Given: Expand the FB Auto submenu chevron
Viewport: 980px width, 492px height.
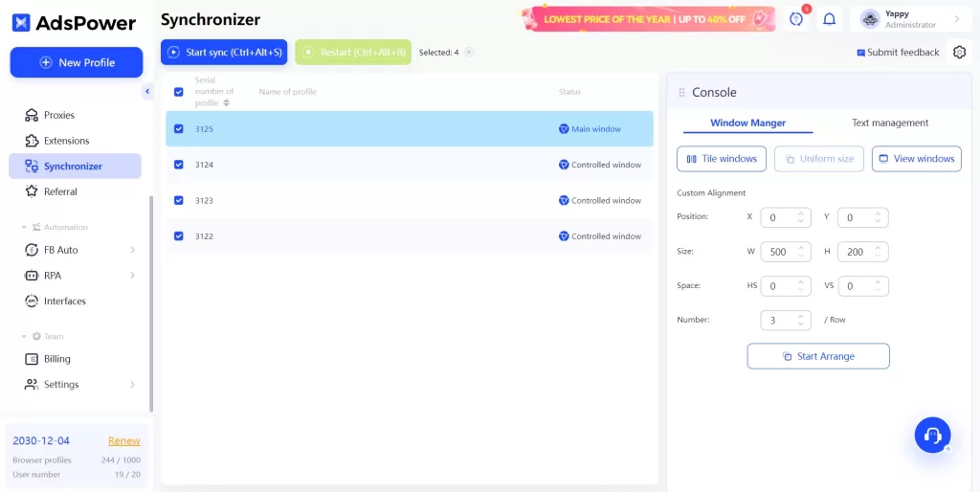Looking at the screenshot, I should pos(132,250).
